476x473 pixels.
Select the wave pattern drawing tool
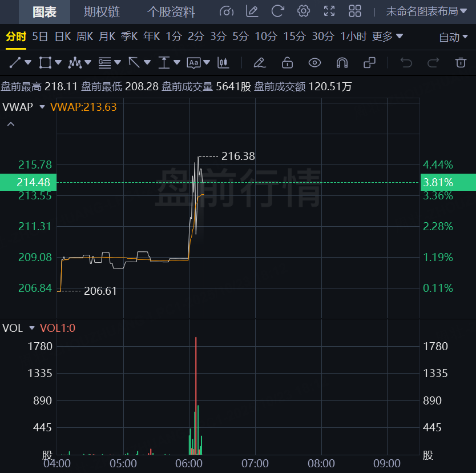point(75,63)
